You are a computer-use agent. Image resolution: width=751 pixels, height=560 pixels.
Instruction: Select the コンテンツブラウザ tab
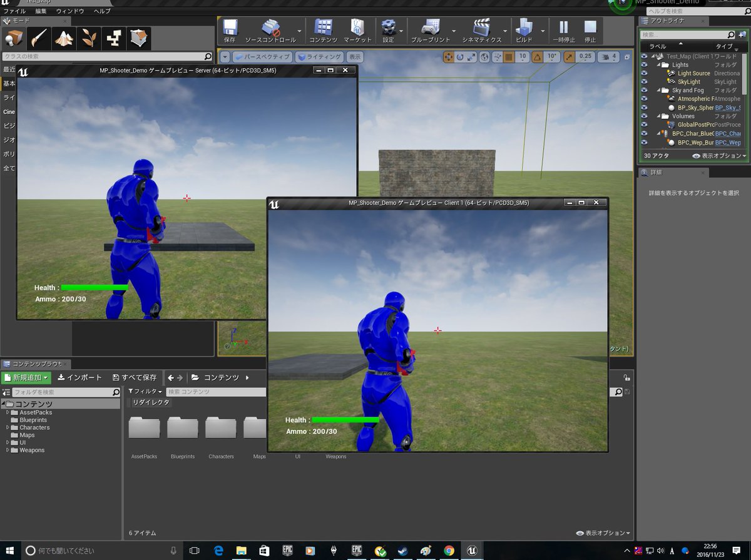(36, 364)
